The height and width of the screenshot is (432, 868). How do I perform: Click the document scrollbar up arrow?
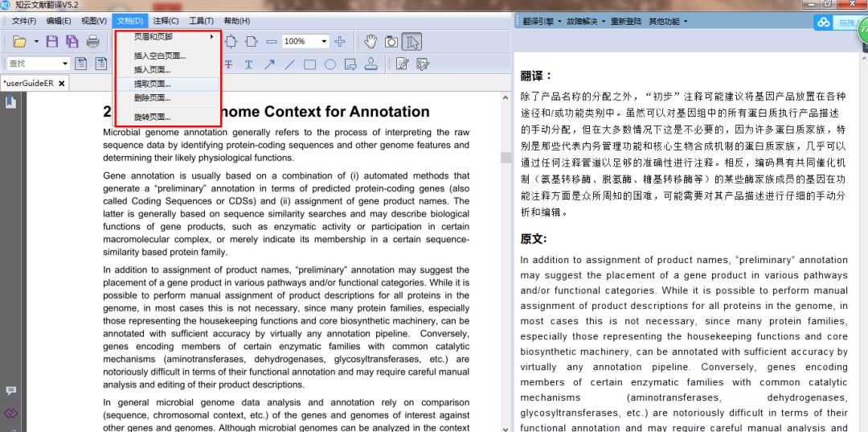506,97
